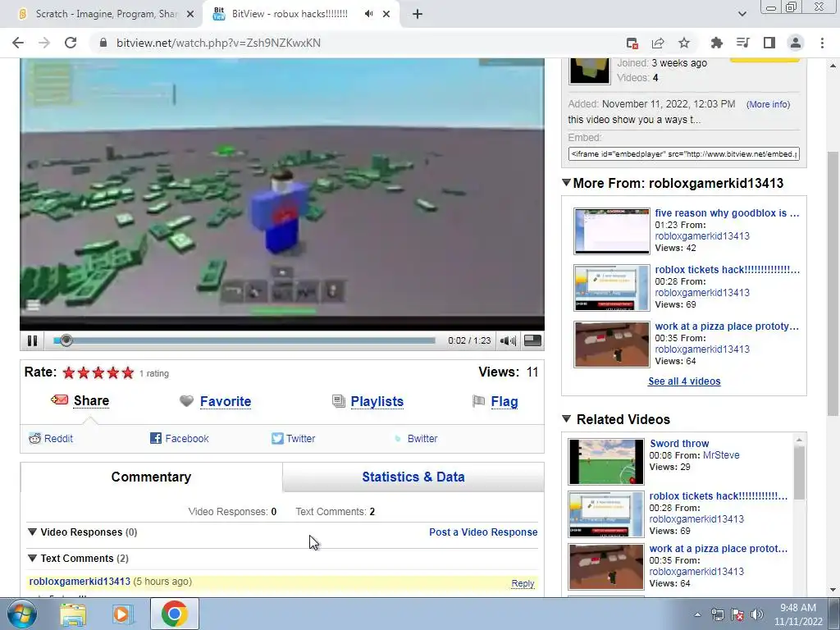Open 'work at a pizza place' title in Related Videos

coord(719,549)
